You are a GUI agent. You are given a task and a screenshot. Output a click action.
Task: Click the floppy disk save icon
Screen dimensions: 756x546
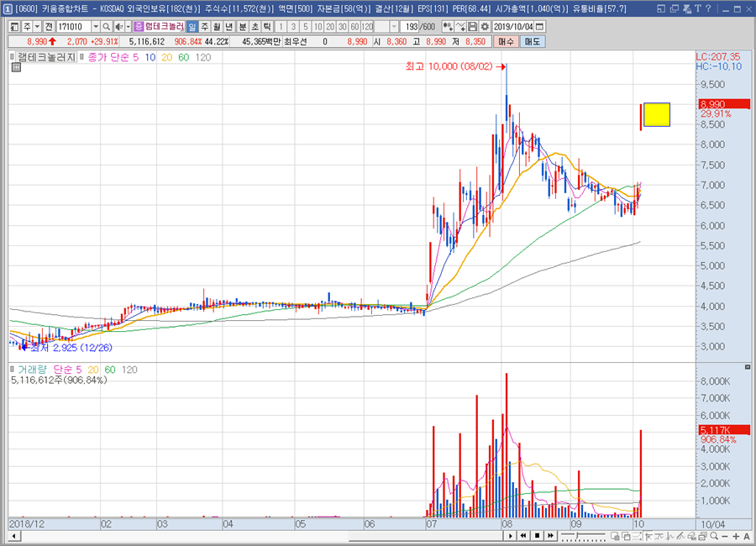(472, 27)
